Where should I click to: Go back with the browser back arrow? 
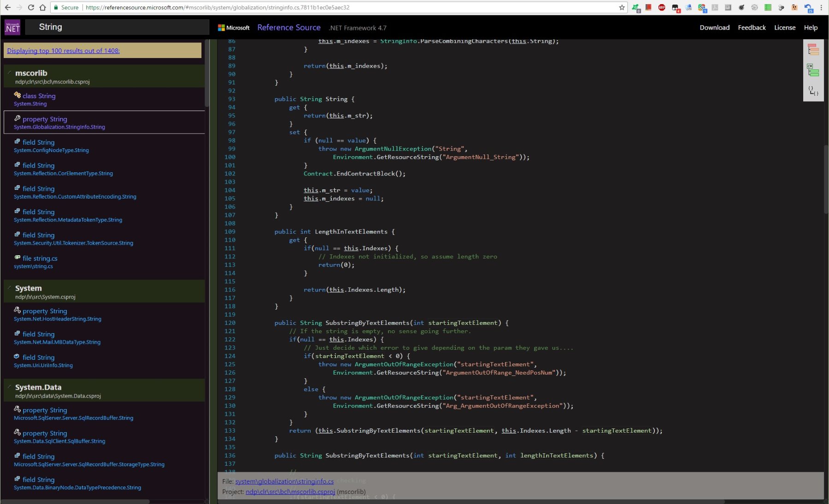click(7, 7)
